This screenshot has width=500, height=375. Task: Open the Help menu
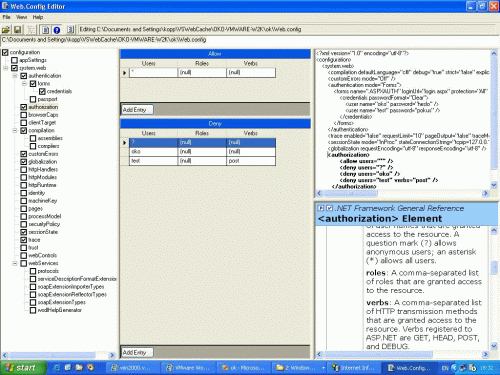pyautogui.click(x=38, y=17)
